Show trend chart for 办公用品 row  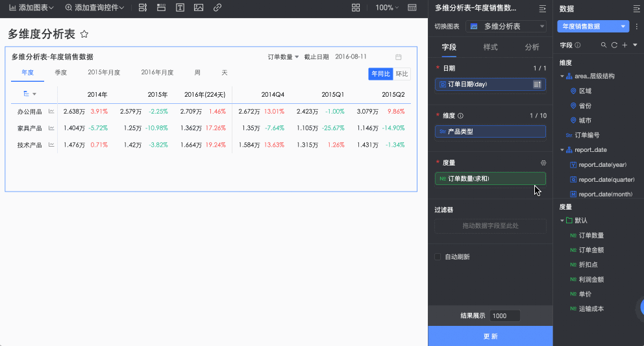(x=51, y=112)
